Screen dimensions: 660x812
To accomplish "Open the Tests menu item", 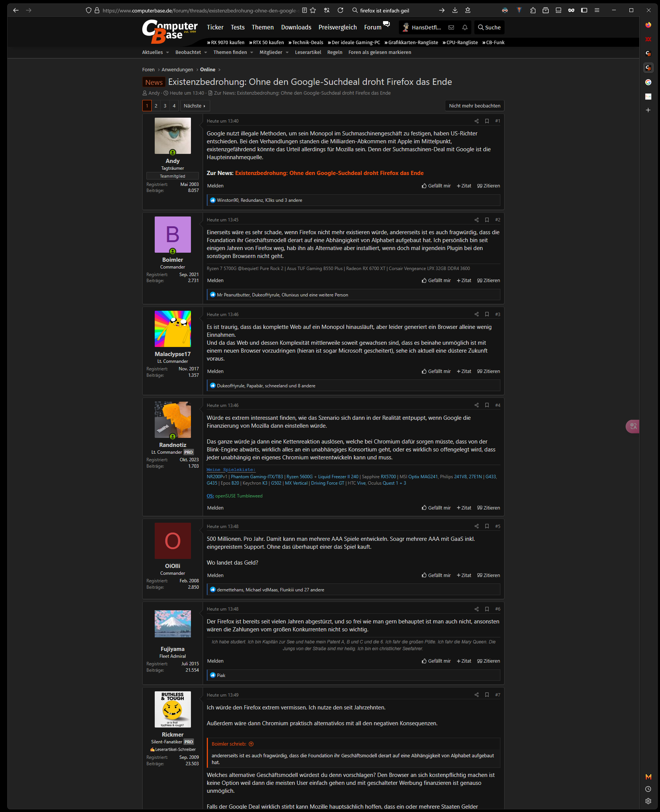I will (238, 28).
